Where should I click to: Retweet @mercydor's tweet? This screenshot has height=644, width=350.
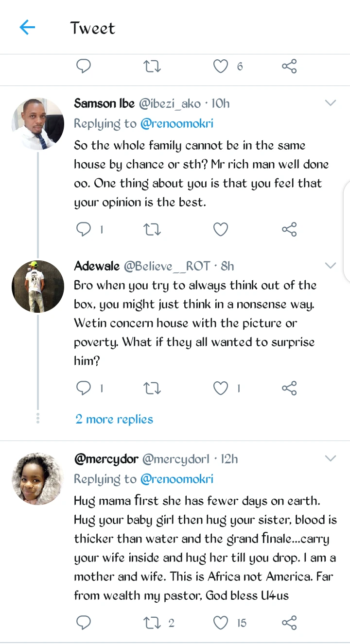coord(152,623)
